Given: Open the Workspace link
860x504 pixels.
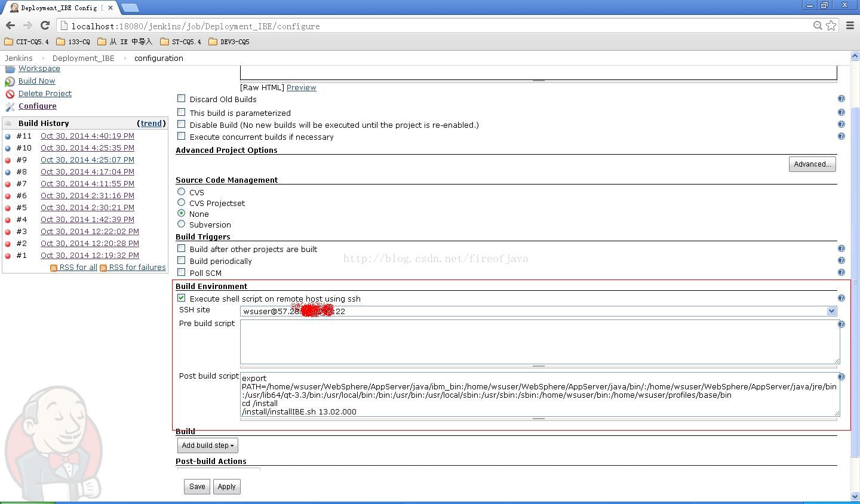Looking at the screenshot, I should click(39, 69).
